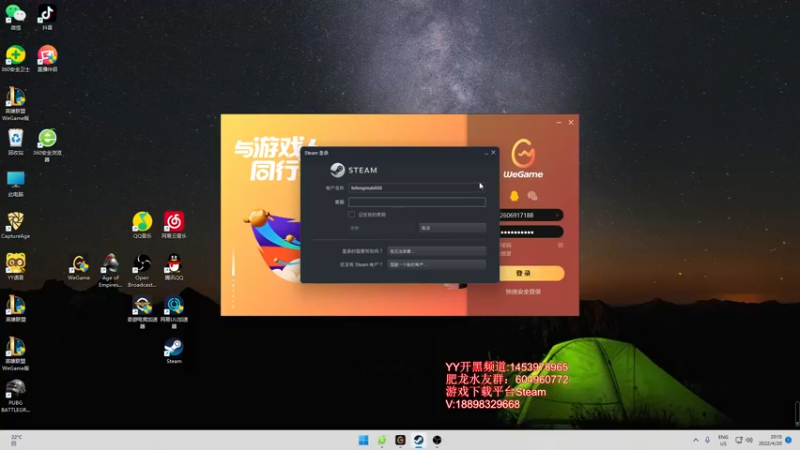Switch to OBS on the taskbar
The width and height of the screenshot is (800, 450).
click(437, 440)
